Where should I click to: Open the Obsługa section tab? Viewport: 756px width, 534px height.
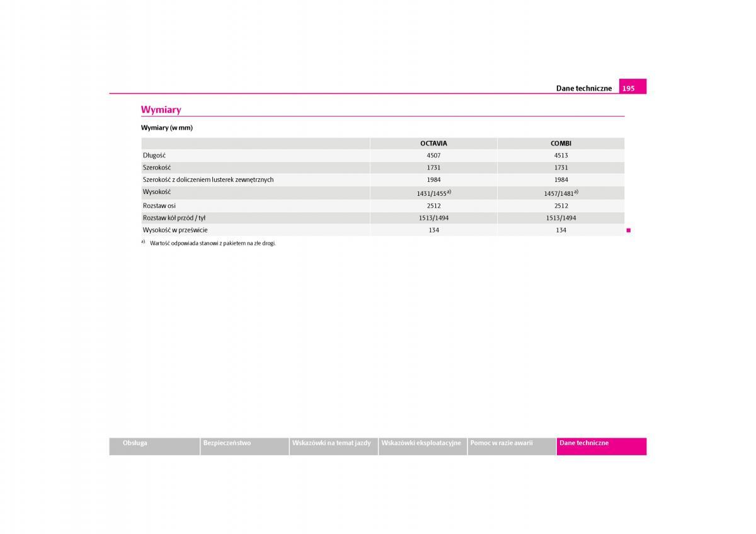(x=154, y=446)
